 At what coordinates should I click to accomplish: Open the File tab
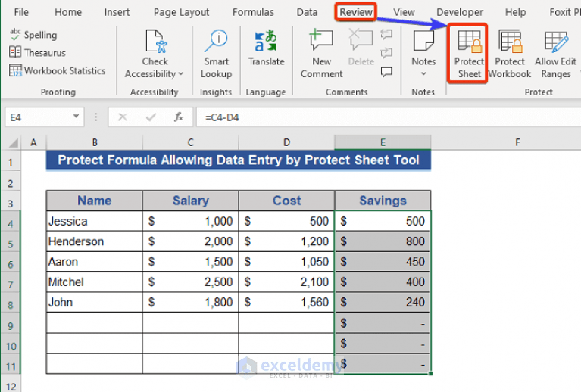point(21,12)
